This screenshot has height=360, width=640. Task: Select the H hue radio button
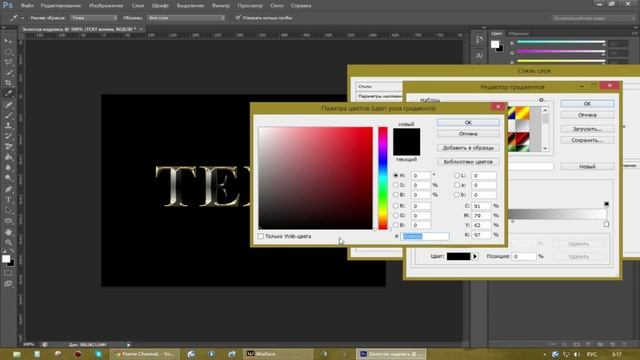coord(396,175)
